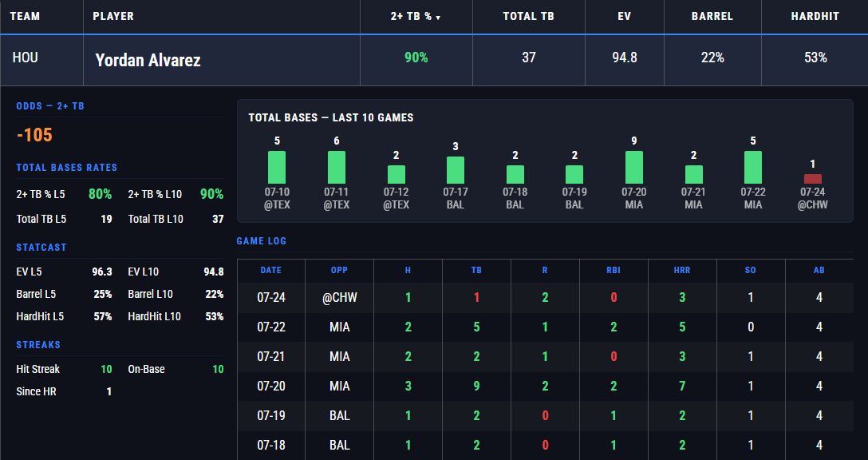Click the -105 odds value

point(34,135)
